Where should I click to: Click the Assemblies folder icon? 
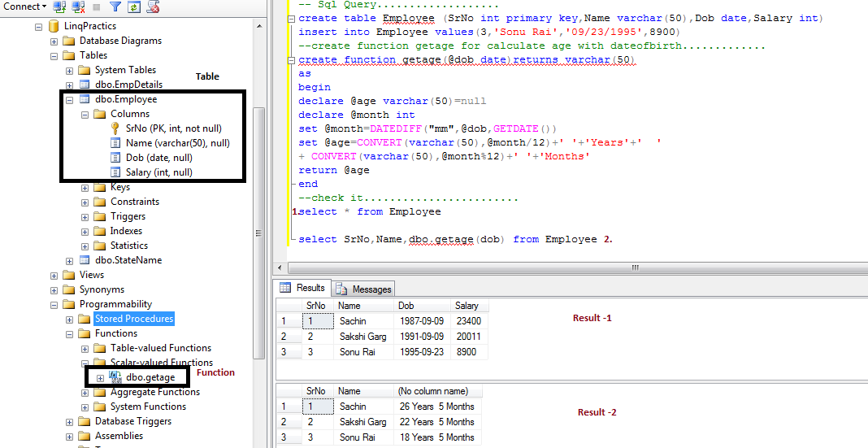(85, 436)
